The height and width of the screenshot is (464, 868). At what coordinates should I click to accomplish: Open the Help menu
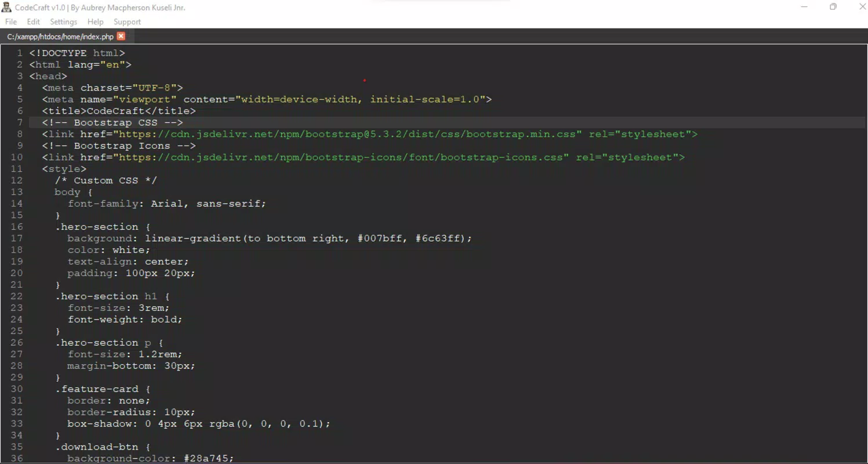point(95,21)
